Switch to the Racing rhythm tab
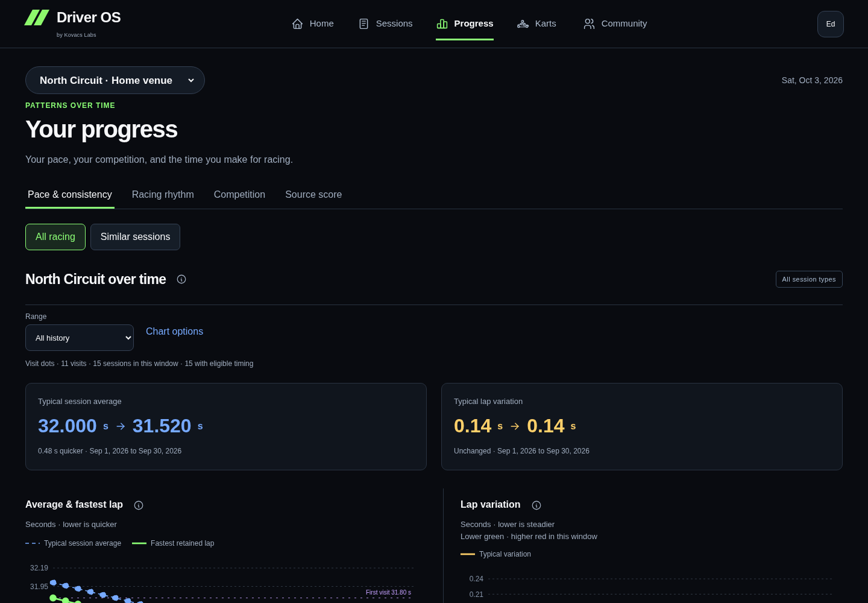Viewport: 868px width, 603px height. [x=163, y=195]
